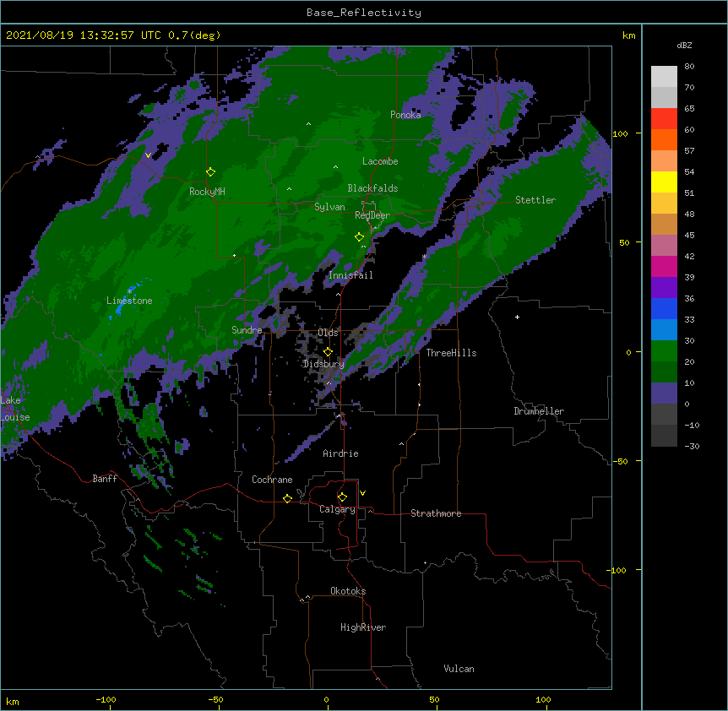Click the HighRiver label

coord(363,627)
